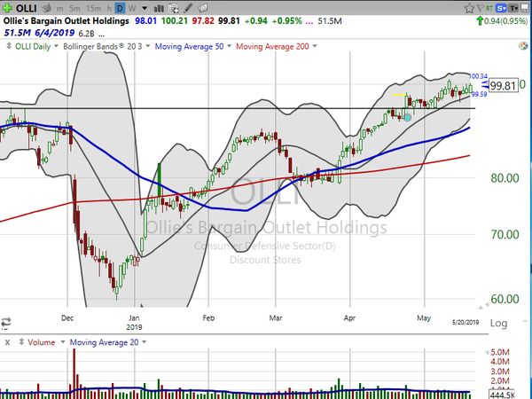Click the ellipsis after 6.2B
The width and height of the screenshot is (532, 399).
102,35
